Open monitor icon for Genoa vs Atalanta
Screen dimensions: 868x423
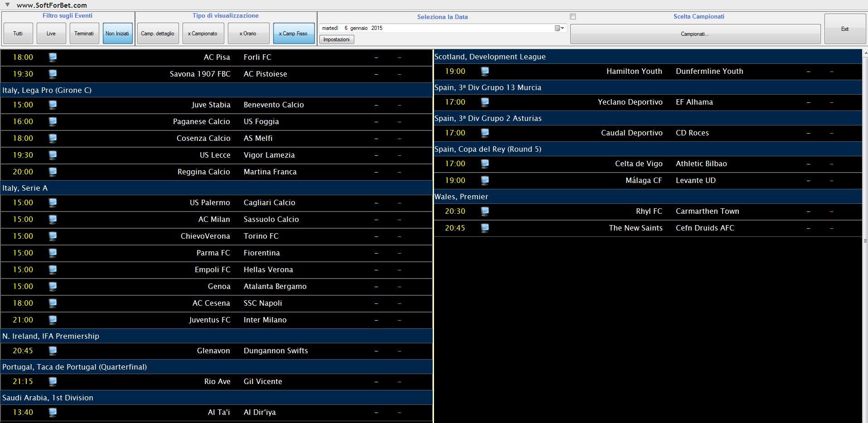point(53,286)
